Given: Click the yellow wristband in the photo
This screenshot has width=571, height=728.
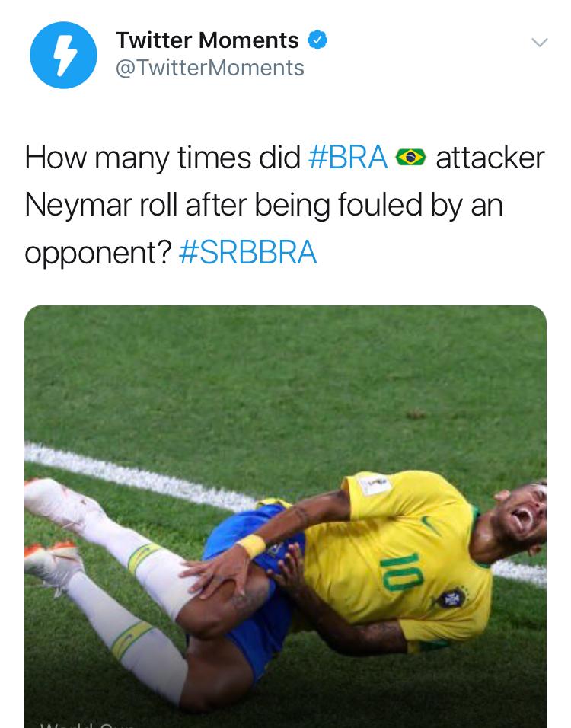Looking at the screenshot, I should pyautogui.click(x=250, y=545).
